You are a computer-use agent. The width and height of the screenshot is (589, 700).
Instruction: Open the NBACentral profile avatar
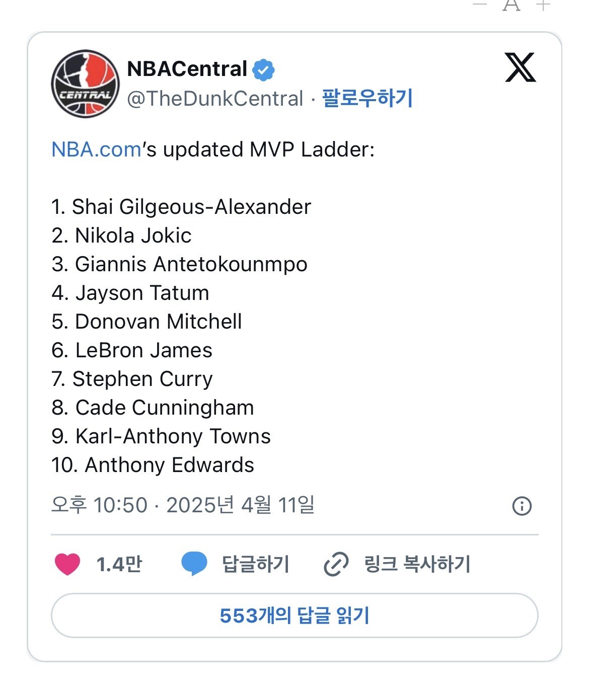85,84
